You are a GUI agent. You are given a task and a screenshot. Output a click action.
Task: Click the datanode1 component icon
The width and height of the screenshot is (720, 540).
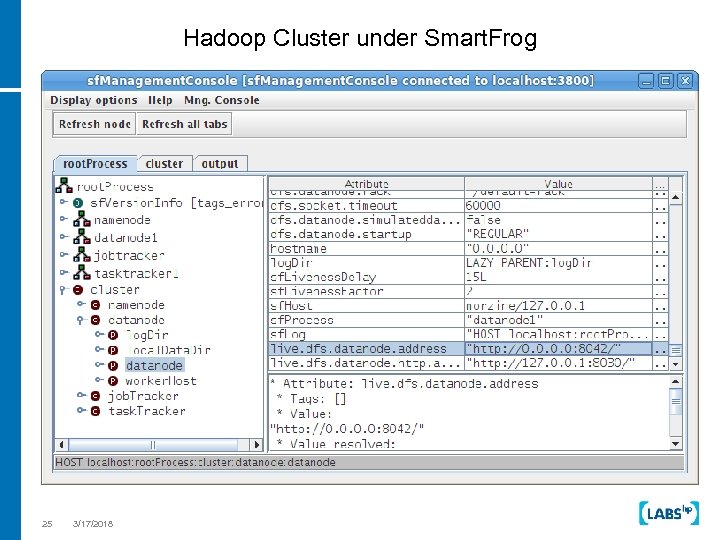(82, 237)
